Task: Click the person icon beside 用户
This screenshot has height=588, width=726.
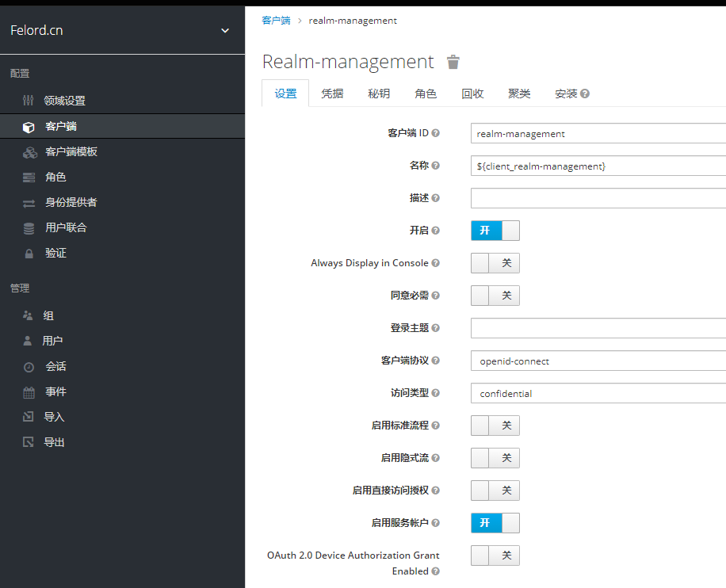Action: 27,341
